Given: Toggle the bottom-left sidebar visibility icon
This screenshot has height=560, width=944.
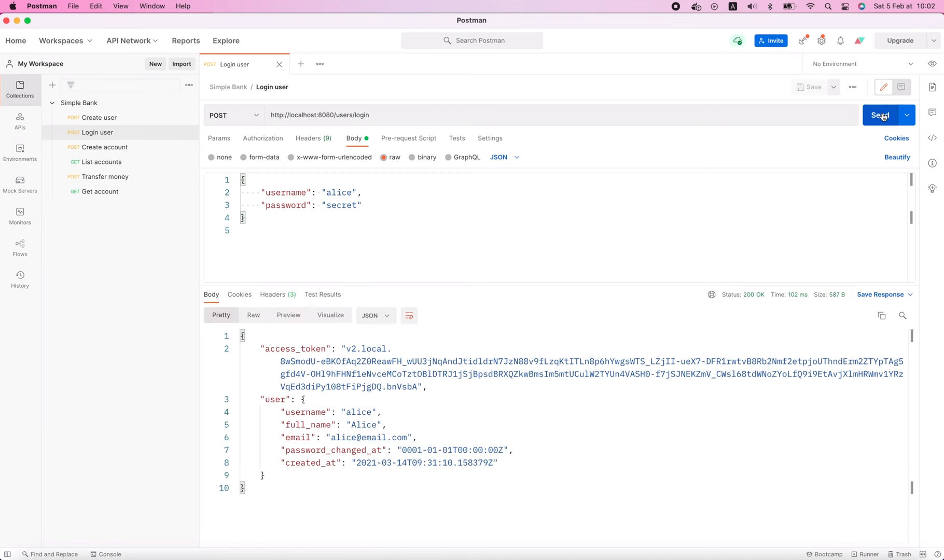Looking at the screenshot, I should (x=8, y=554).
